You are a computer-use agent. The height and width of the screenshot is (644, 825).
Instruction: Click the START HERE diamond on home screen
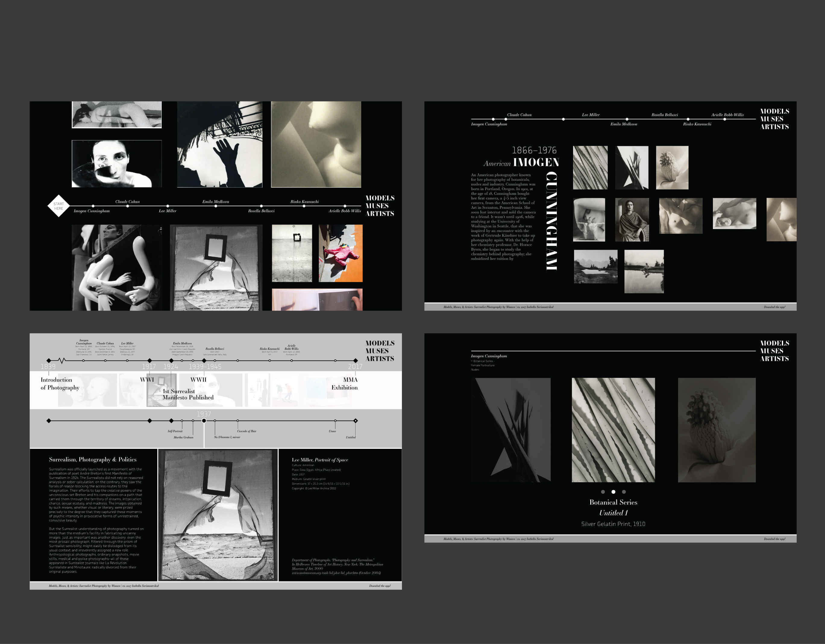coord(58,206)
